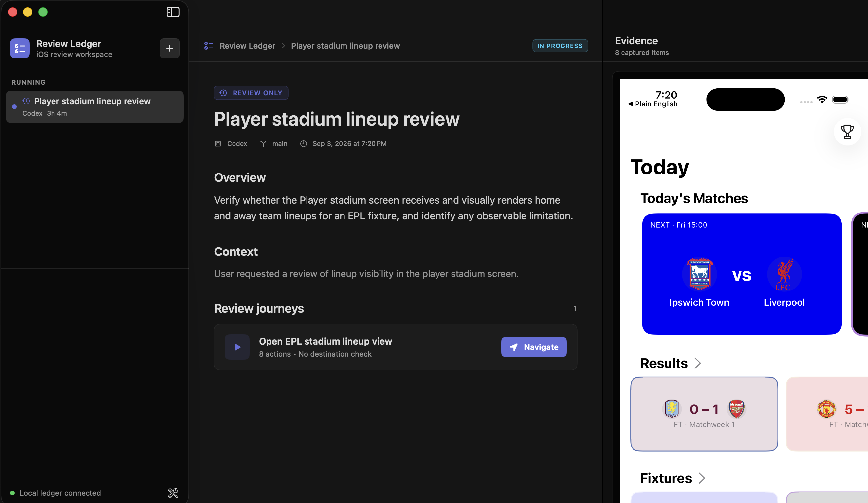Screen dimensions: 868x503
Task: Click the Navigate button
Action: pos(534,347)
